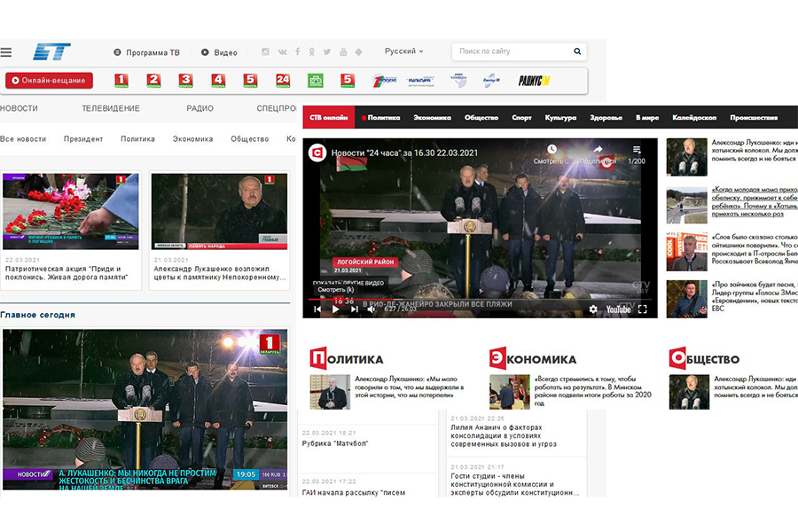Add video to Watch Later
798x532 pixels.
click(x=552, y=150)
